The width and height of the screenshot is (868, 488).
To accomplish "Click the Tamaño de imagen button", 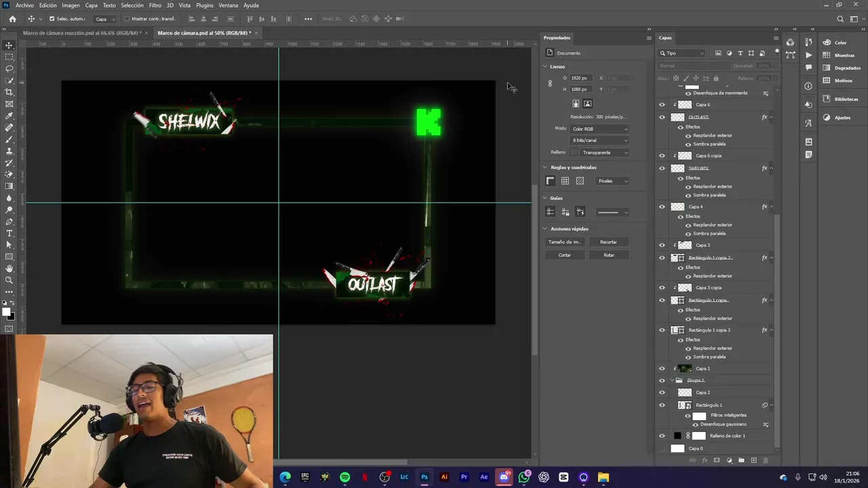I will [564, 242].
